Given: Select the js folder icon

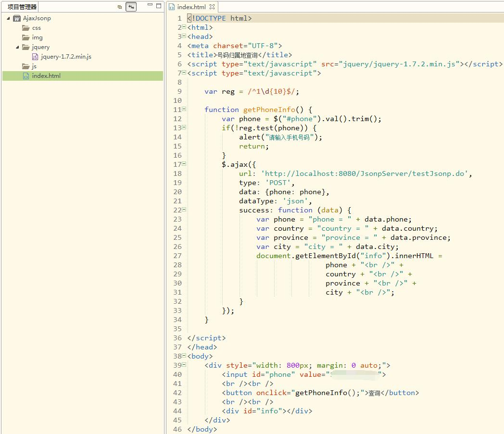Looking at the screenshot, I should pos(26,66).
